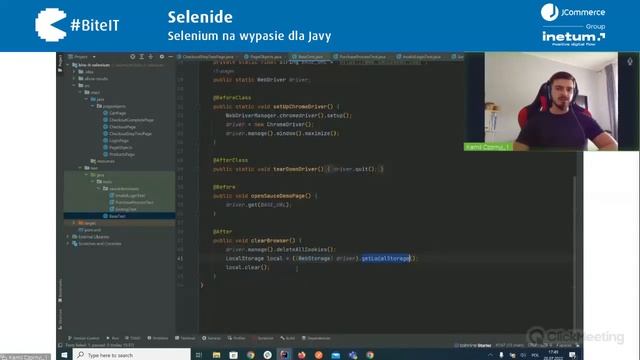Click the expand all icon in Project panel
Image resolution: width=640 pixels, height=360 pixels.
click(x=142, y=57)
